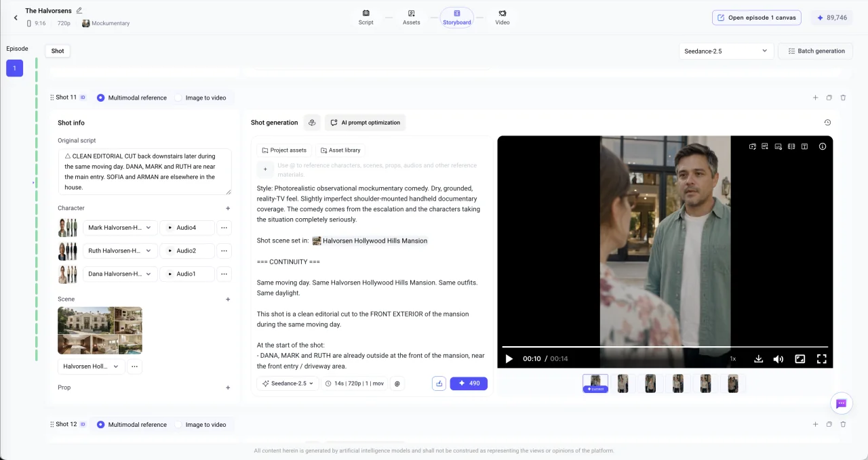Image resolution: width=868 pixels, height=460 pixels.
Task: Open episode 1 canvas
Action: [x=757, y=18]
